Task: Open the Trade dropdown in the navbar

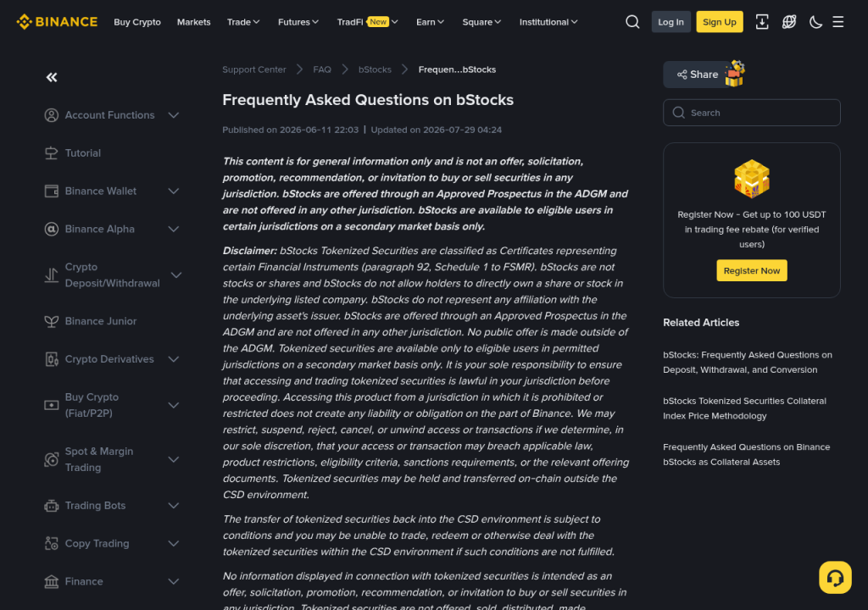Action: (x=243, y=22)
